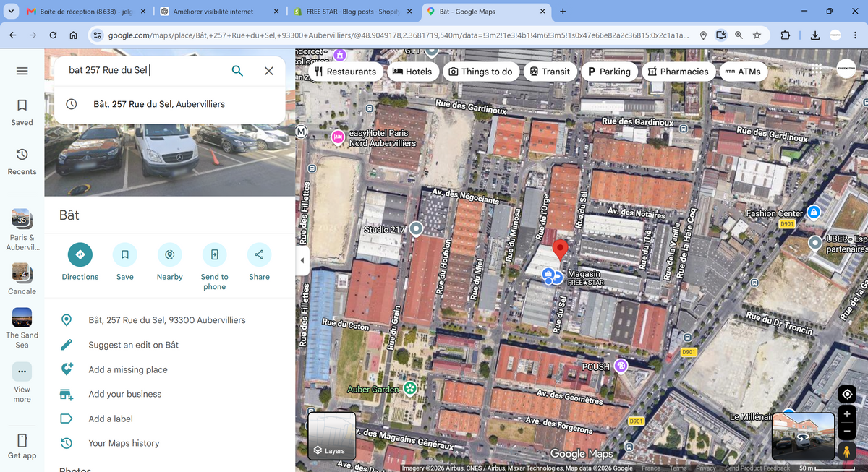The height and width of the screenshot is (472, 868).
Task: Click 'Add a label'
Action: tap(111, 419)
